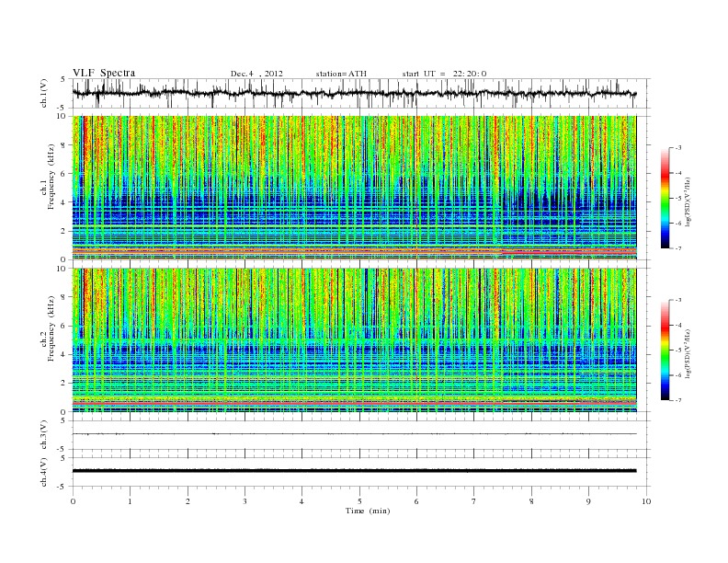Click the '4' frequency tick of ch.2 spectrogram
Viewport: 728px width, 563px height.
64,354
